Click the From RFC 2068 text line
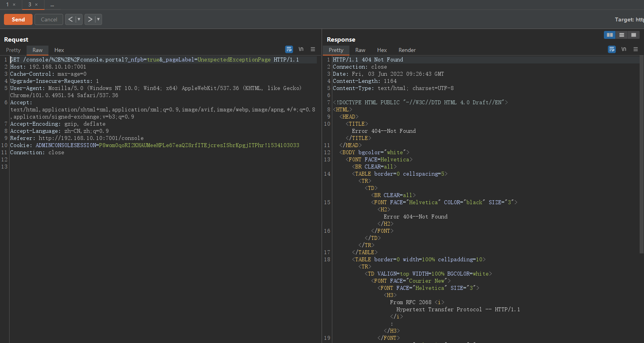This screenshot has width=644, height=343. pos(417,302)
